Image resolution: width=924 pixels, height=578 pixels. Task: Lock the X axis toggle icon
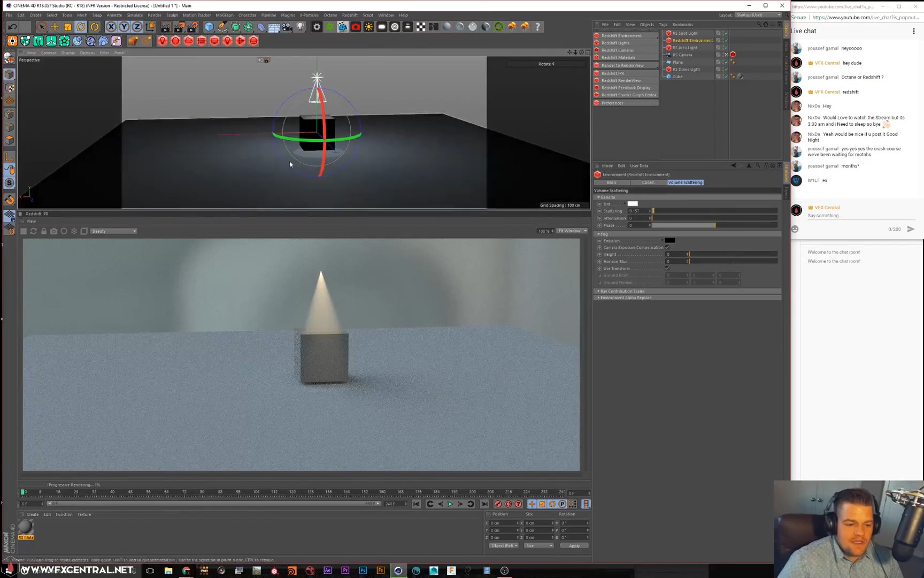click(x=111, y=27)
